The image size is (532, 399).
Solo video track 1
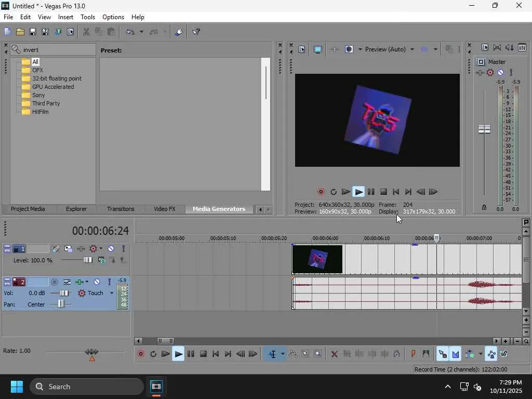124,249
